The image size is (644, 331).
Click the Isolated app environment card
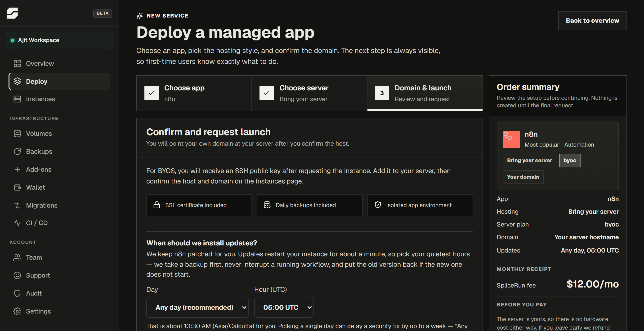420,205
